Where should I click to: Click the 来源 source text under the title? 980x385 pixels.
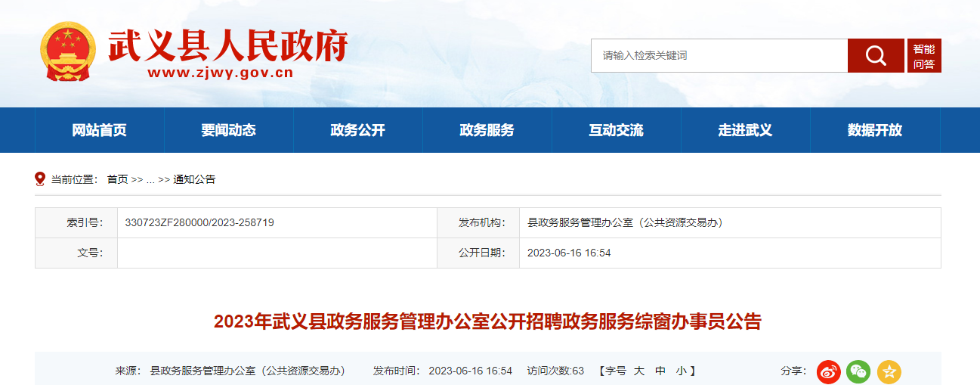[230, 371]
